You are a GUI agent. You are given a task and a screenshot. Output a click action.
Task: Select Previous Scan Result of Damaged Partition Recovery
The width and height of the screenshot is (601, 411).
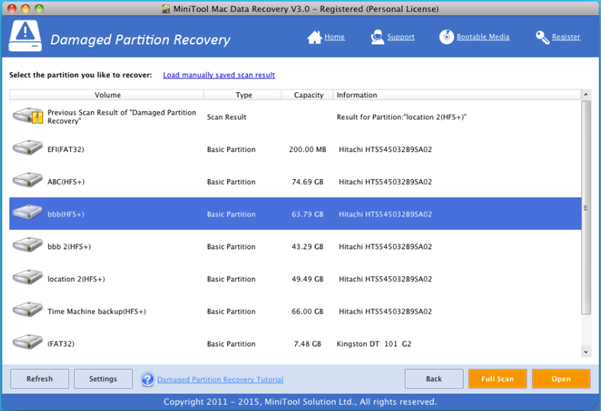tap(122, 117)
